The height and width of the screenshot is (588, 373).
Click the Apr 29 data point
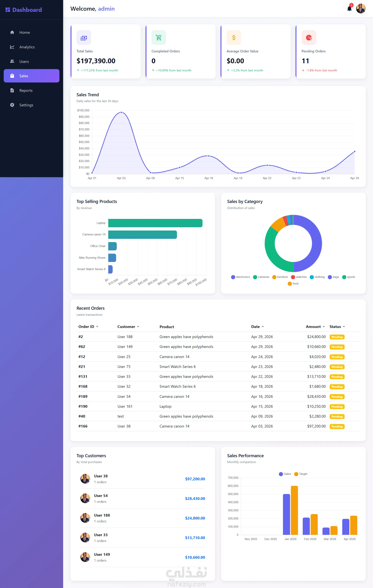click(x=354, y=151)
